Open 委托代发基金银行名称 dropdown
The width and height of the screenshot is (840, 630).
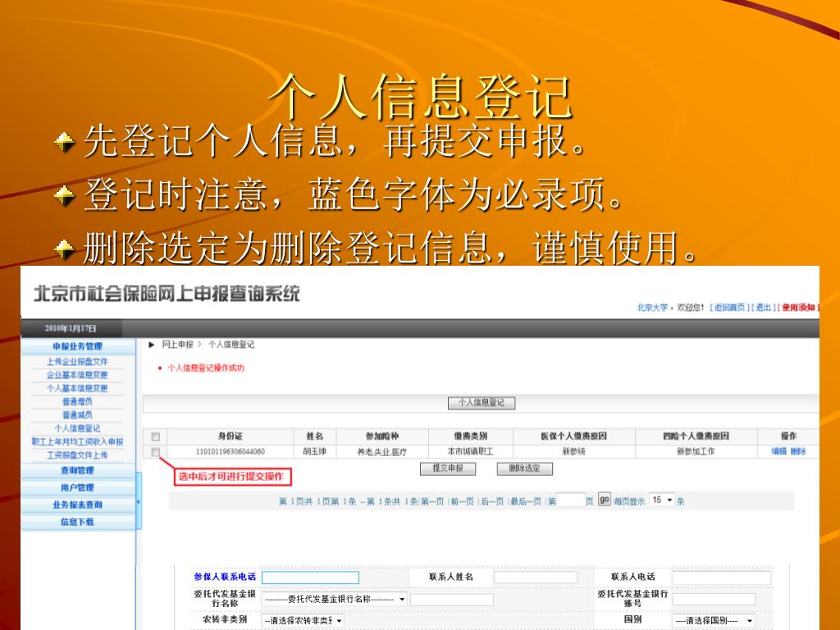335,600
